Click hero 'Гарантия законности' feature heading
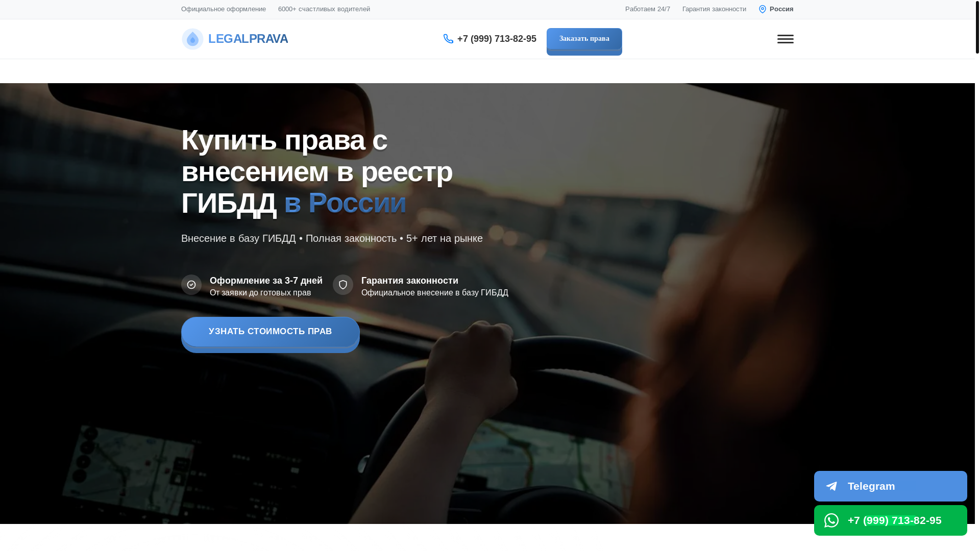The height and width of the screenshot is (551, 980). (410, 281)
